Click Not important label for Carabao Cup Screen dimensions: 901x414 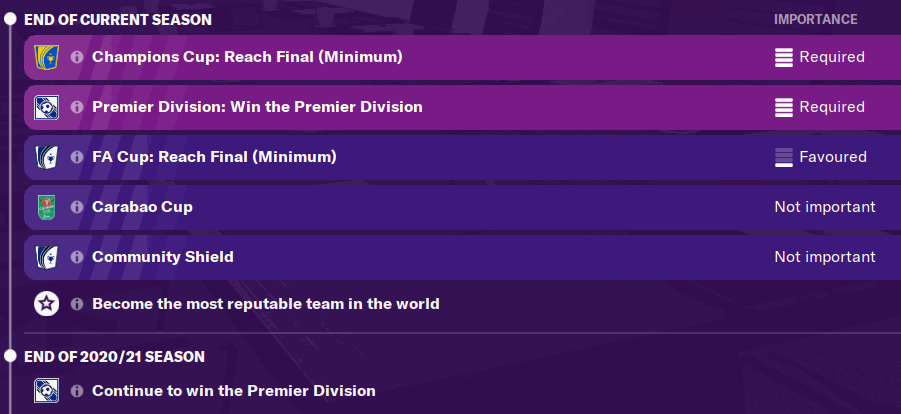point(825,207)
